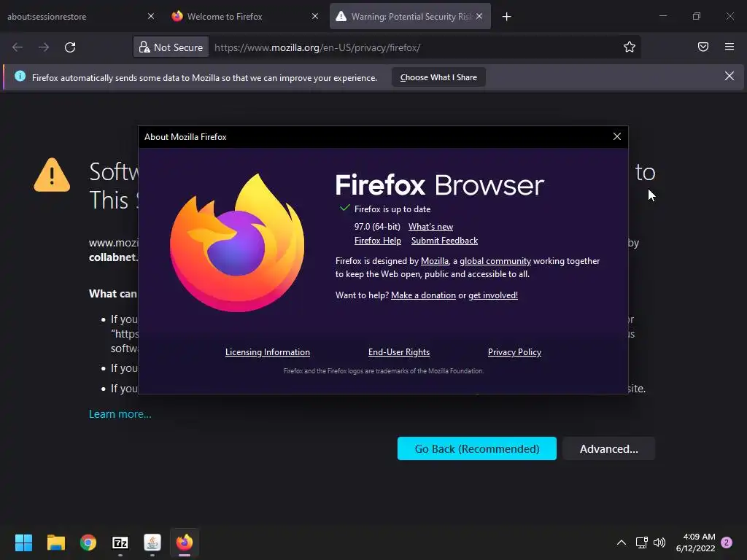Close the Warning: Potential Security Risk tab
The width and height of the screenshot is (747, 560).
point(479,16)
